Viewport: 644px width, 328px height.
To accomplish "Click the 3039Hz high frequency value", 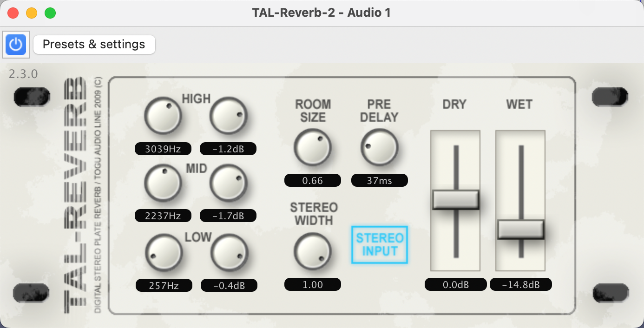I will pos(163,149).
